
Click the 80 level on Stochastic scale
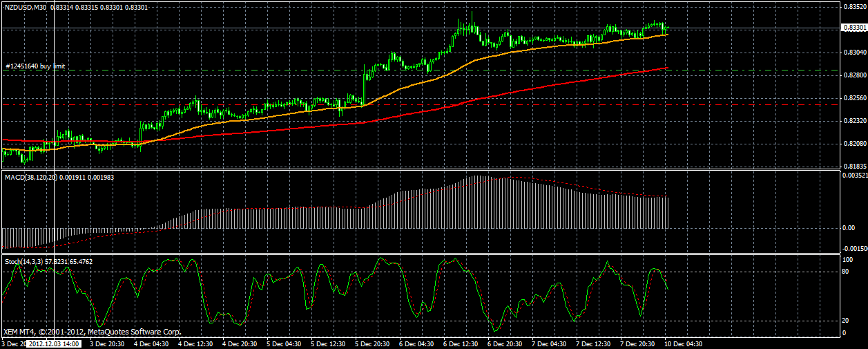pos(847,272)
